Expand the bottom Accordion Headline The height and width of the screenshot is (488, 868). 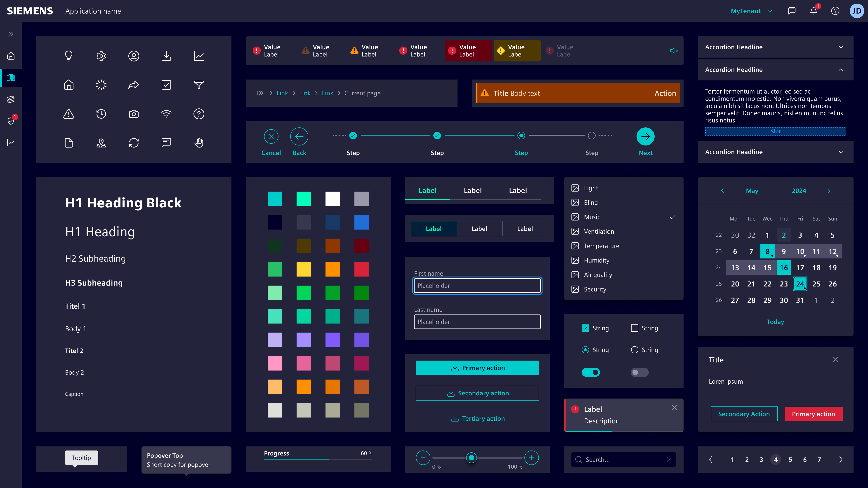tap(775, 152)
